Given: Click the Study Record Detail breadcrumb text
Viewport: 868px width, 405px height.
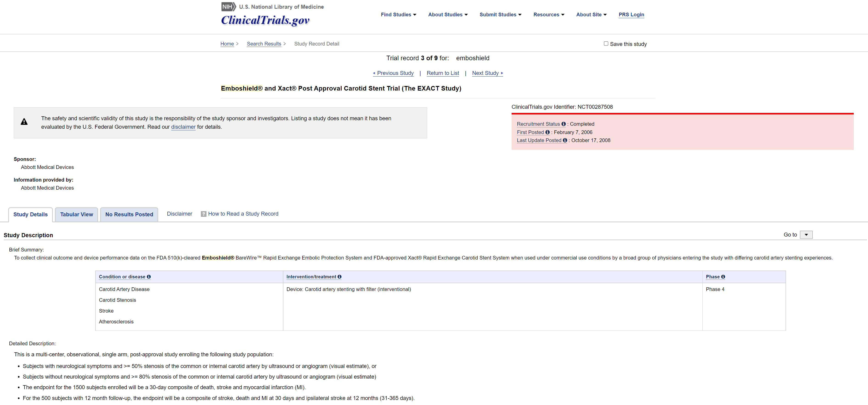Looking at the screenshot, I should pos(317,44).
